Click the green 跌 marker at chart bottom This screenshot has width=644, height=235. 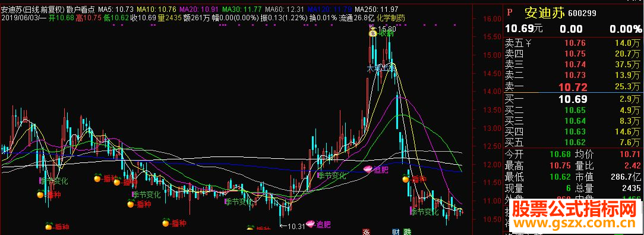point(407,232)
